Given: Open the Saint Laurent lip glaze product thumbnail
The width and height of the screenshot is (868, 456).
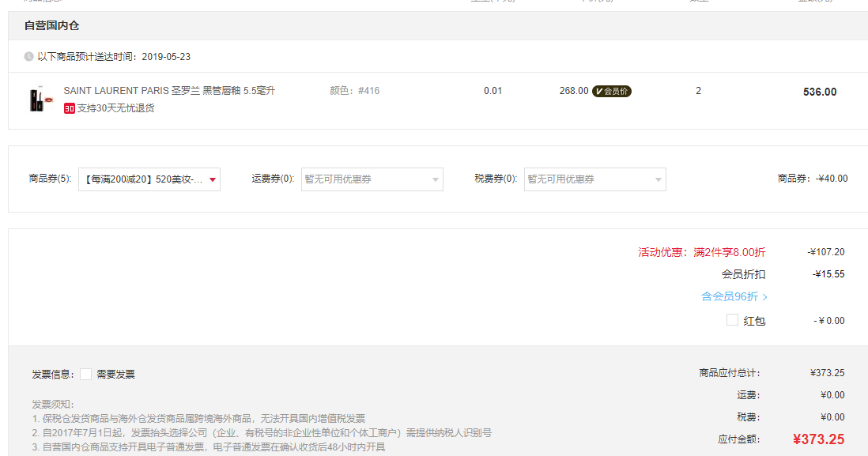Looking at the screenshot, I should [x=42, y=99].
